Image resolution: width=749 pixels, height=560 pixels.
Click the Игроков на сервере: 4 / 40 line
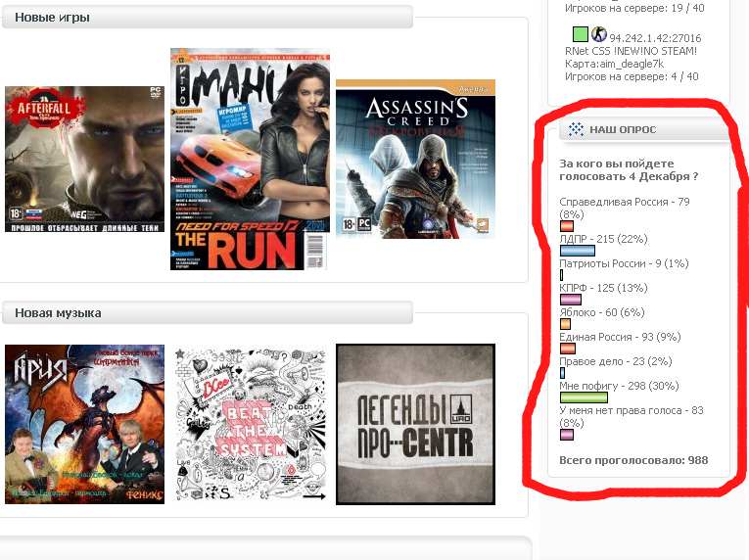point(632,76)
